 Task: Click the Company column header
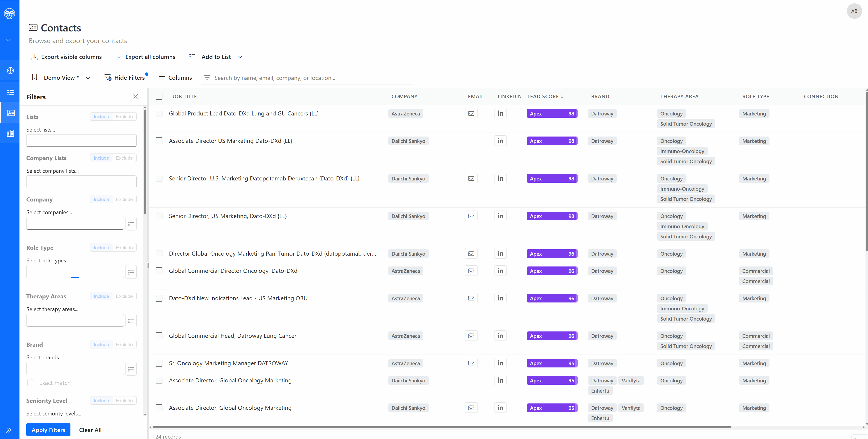click(x=404, y=96)
